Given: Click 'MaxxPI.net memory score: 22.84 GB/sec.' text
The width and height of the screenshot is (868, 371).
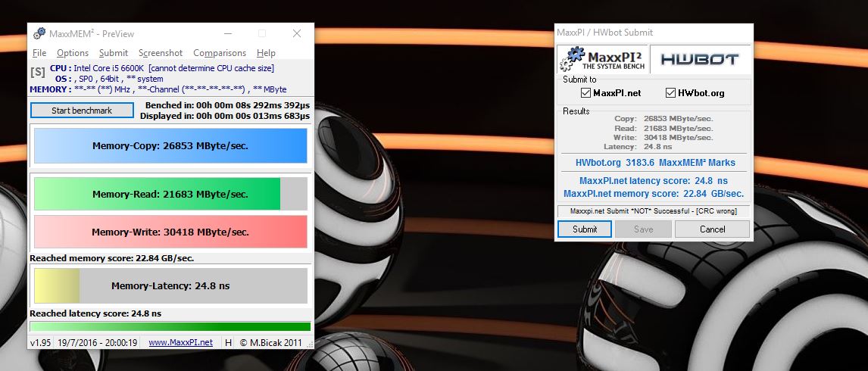Looking at the screenshot, I should click(653, 194).
